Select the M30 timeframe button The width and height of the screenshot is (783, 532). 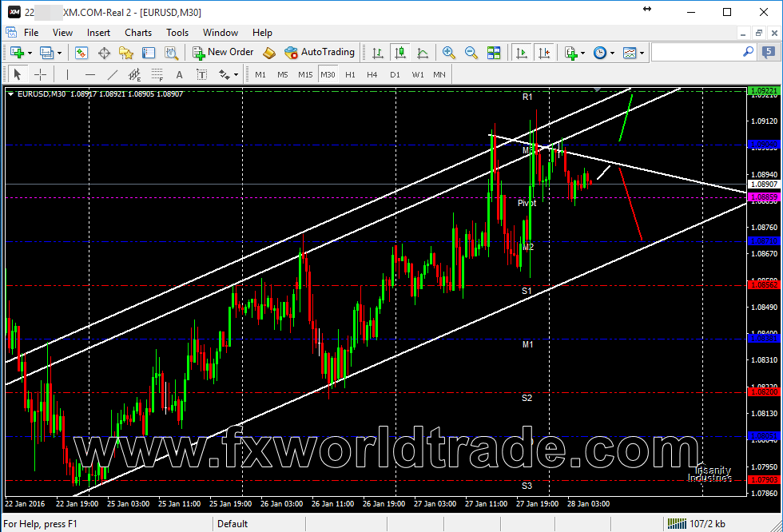328,74
